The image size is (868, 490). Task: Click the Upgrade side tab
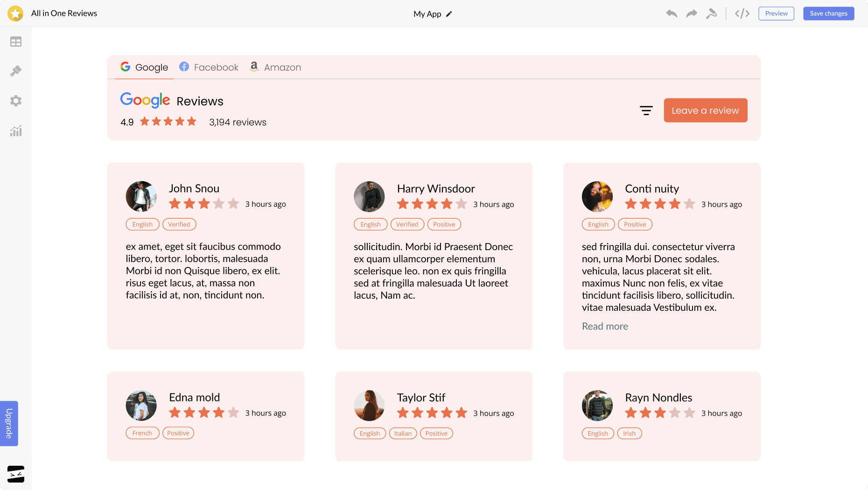9,423
